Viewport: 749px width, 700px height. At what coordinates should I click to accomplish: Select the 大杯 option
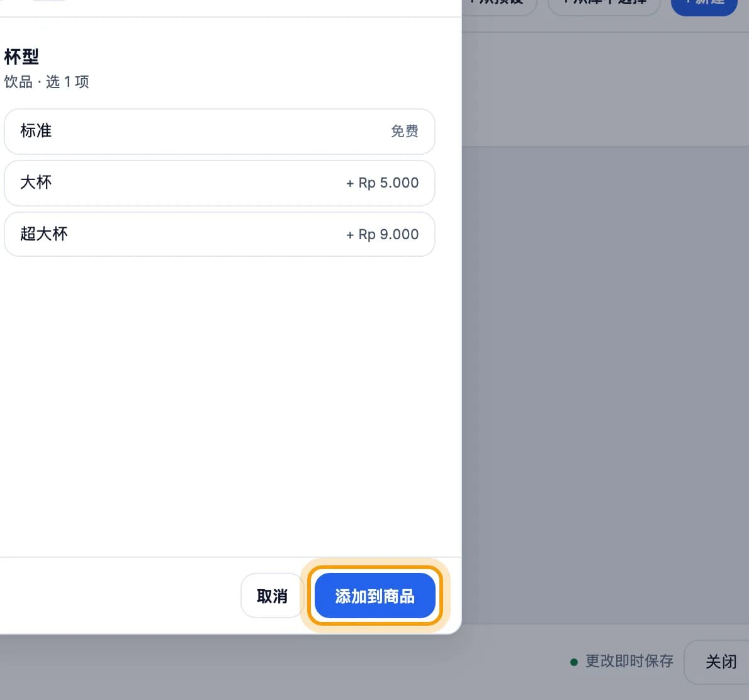coord(219,183)
